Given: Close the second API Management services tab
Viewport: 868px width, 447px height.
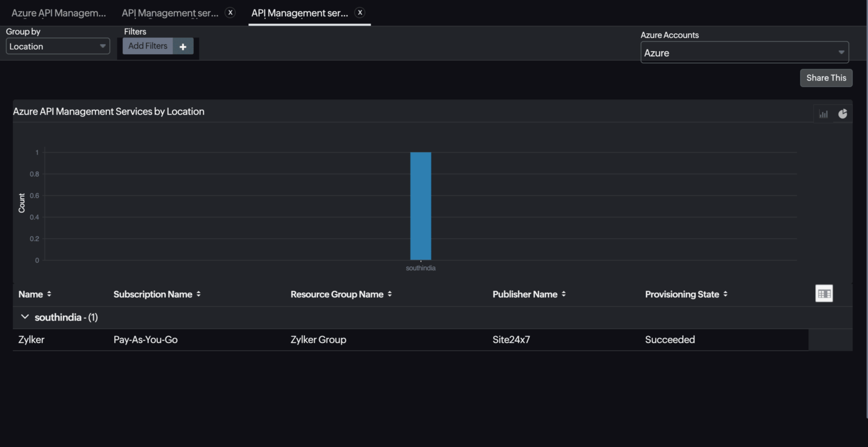Looking at the screenshot, I should click(x=230, y=12).
